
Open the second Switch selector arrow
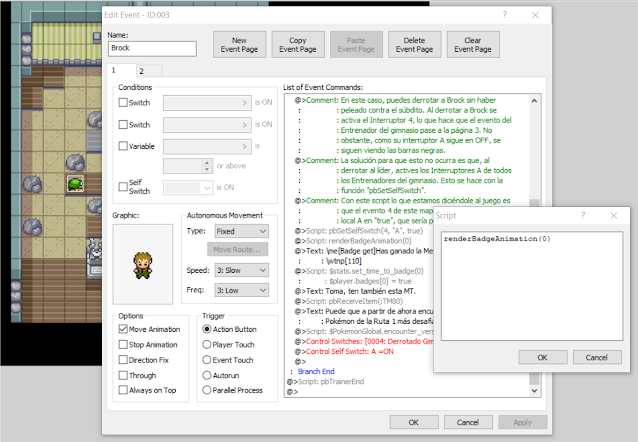pos(245,125)
